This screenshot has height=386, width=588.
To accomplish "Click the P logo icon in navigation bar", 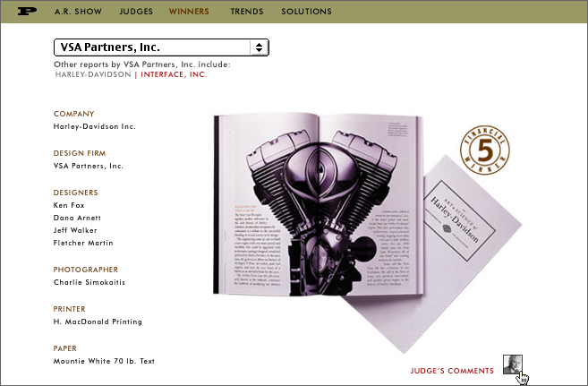I will click(27, 12).
